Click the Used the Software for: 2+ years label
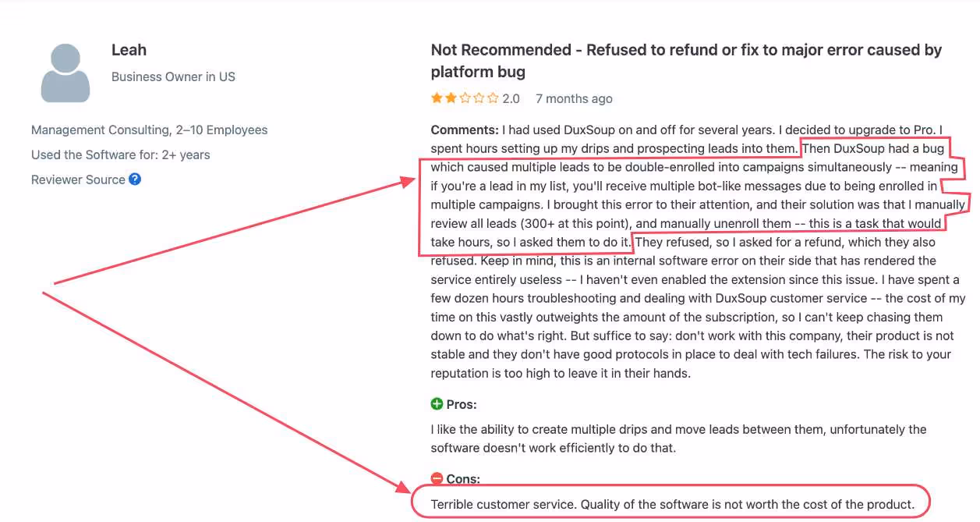Image resolution: width=980 pixels, height=522 pixels. 120,154
